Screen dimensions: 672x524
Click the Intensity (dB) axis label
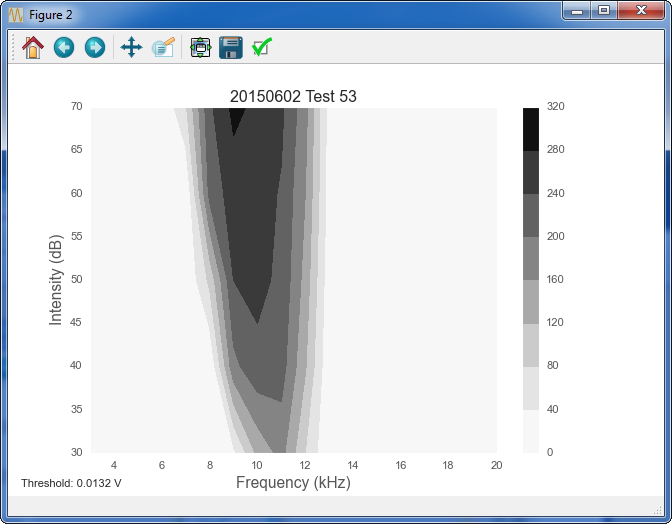[56, 280]
